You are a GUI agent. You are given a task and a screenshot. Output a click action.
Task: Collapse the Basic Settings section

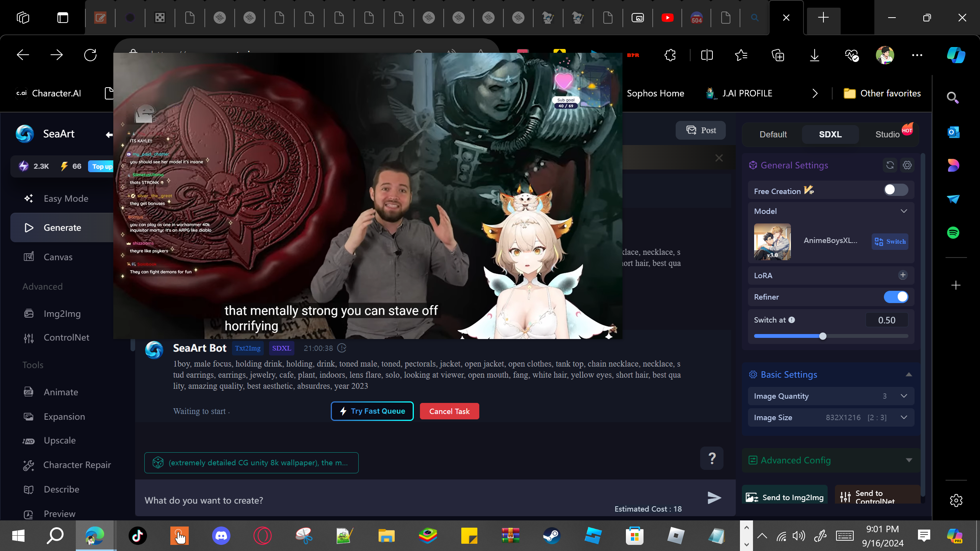point(909,375)
